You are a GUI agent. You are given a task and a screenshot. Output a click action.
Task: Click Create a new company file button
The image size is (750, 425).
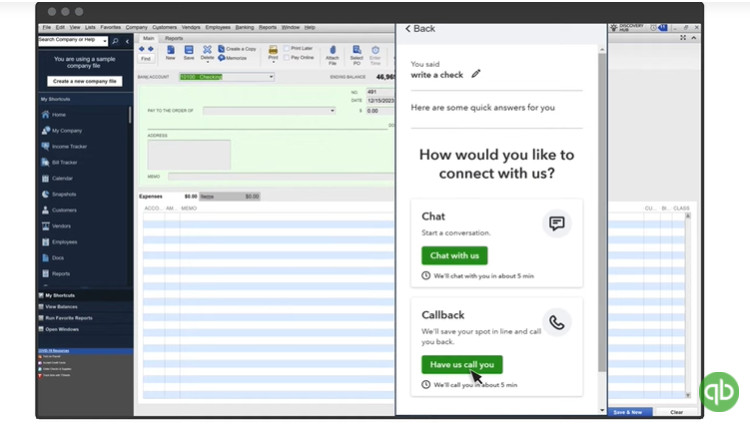(x=85, y=81)
